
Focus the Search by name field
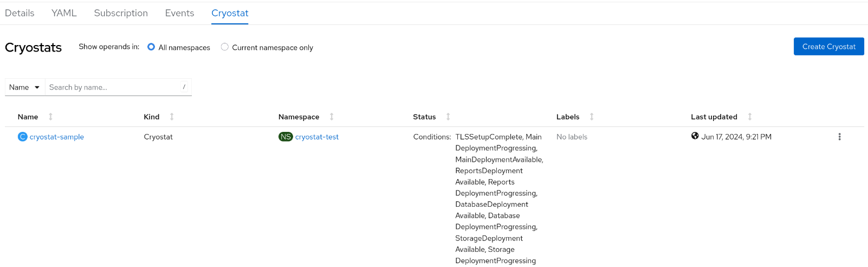click(x=113, y=87)
